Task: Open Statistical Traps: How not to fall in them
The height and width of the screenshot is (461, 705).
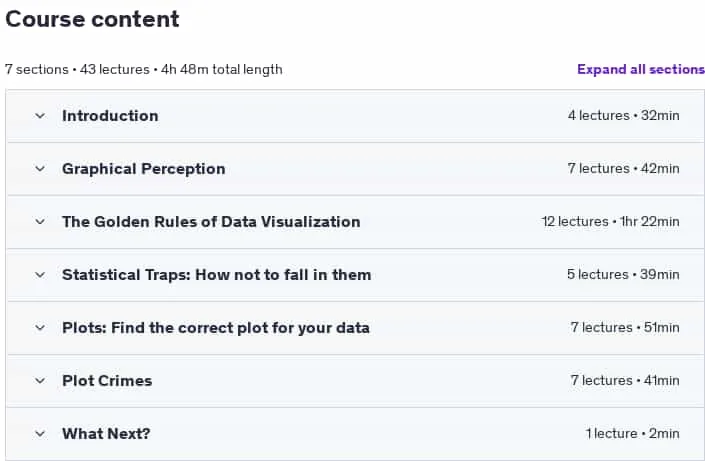Action: coord(216,275)
